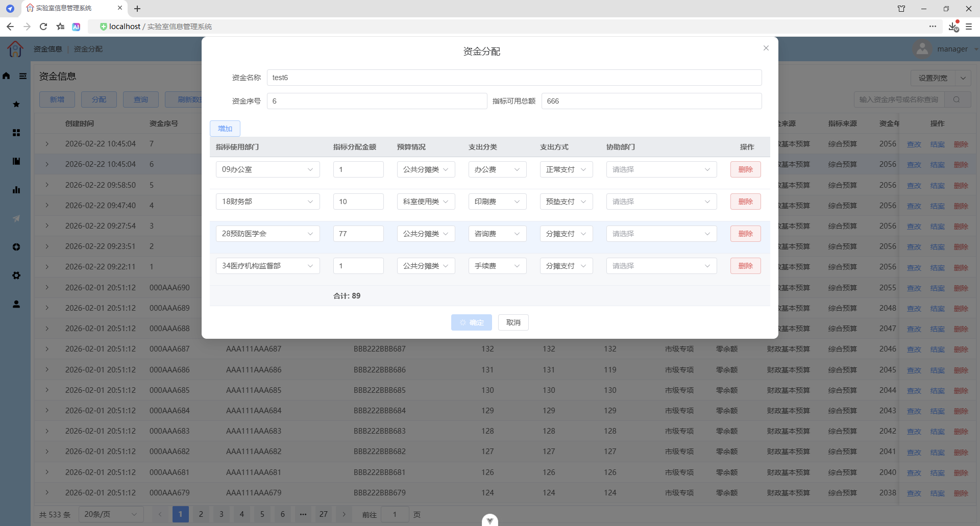Viewport: 980px width, 526px height.
Task: Toggle the sidebar collapse menu icon
Action: click(23, 76)
